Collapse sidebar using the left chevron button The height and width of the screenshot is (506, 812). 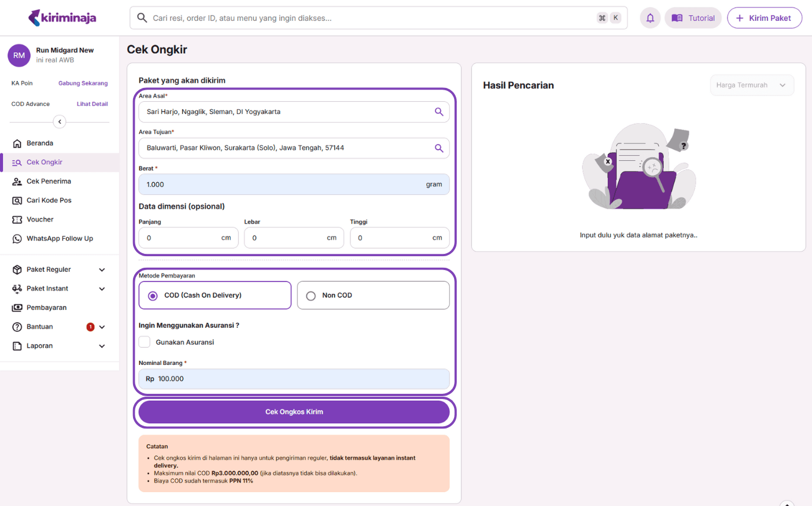point(60,121)
